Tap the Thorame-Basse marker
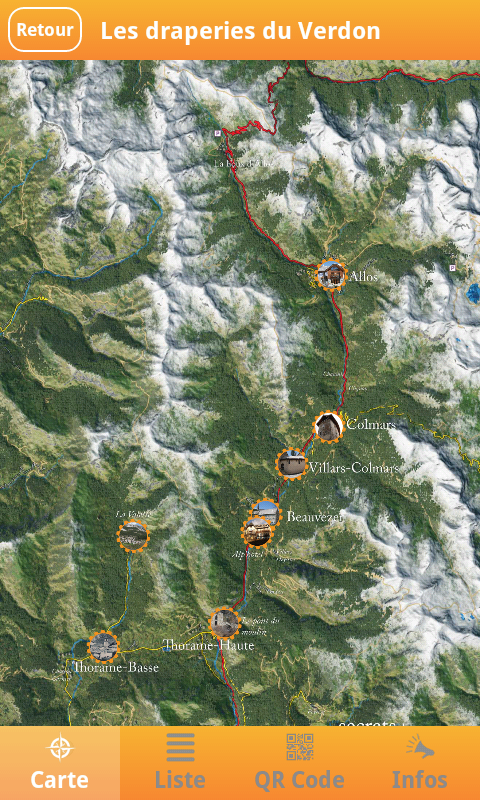480x800 pixels. tap(103, 646)
